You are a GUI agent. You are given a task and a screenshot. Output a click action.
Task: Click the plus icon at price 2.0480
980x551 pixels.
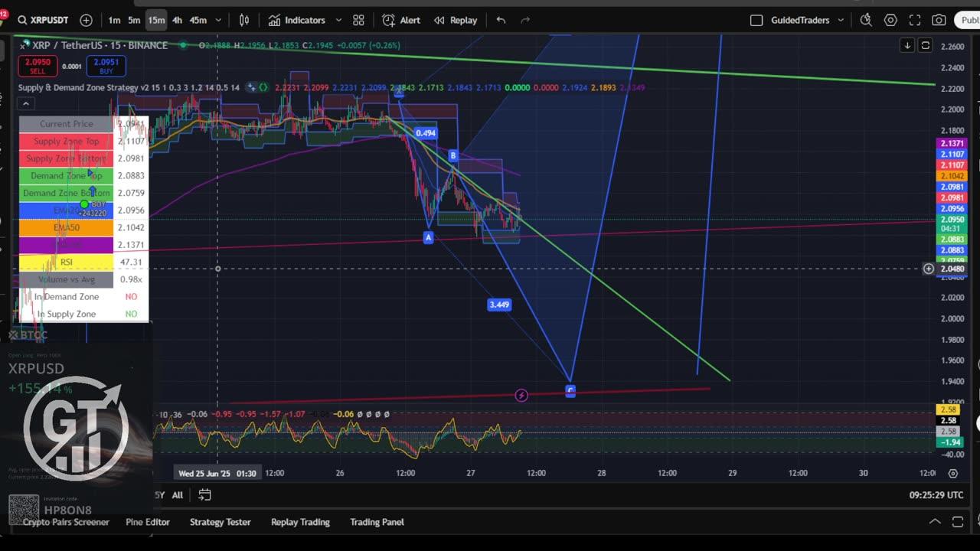click(x=928, y=269)
